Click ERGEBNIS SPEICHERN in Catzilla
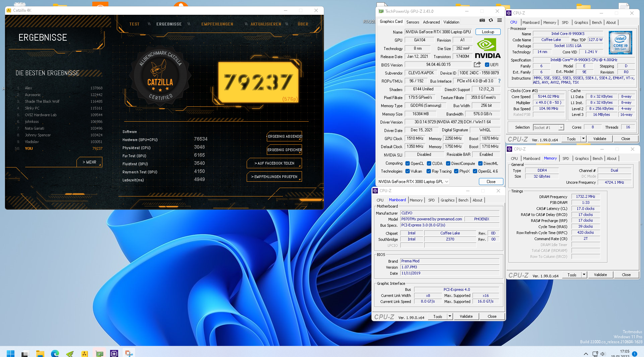This screenshot has width=644, height=357. click(x=285, y=150)
